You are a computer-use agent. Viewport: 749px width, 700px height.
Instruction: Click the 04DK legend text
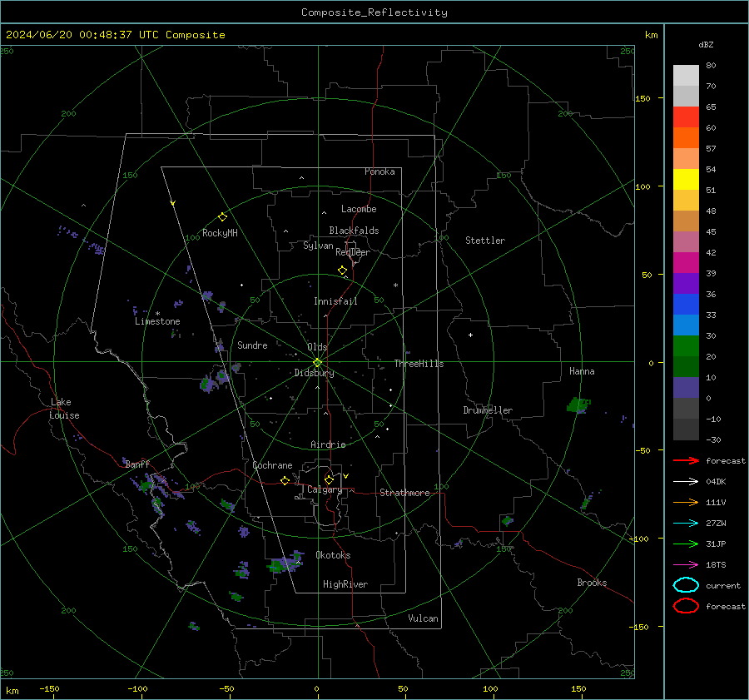(x=716, y=482)
